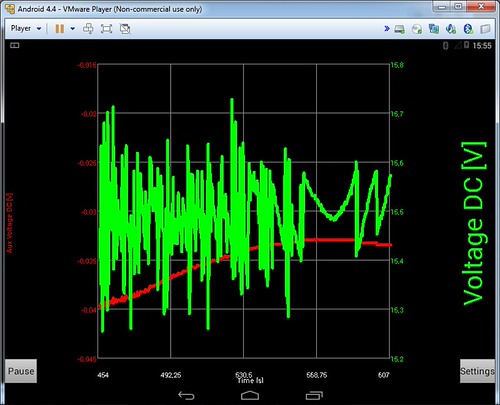This screenshot has height=405, width=500.
Task: Click Send Ctrl+Alt+Del toolbar icon
Action: [x=88, y=29]
